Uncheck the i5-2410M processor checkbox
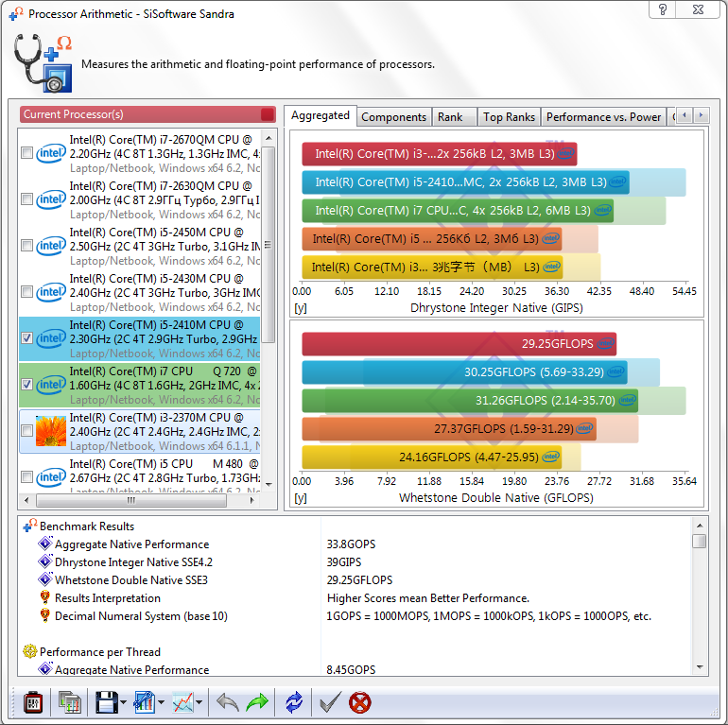728x725 pixels. (26, 337)
